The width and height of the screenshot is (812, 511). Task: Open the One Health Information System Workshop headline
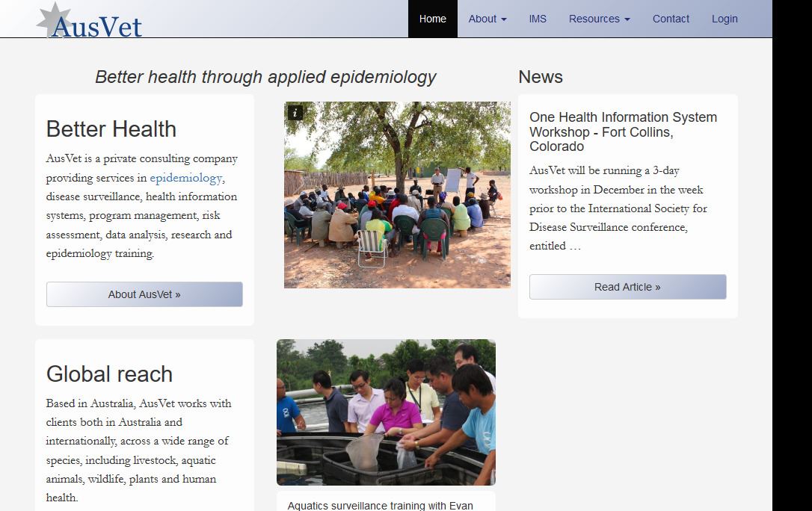623,131
